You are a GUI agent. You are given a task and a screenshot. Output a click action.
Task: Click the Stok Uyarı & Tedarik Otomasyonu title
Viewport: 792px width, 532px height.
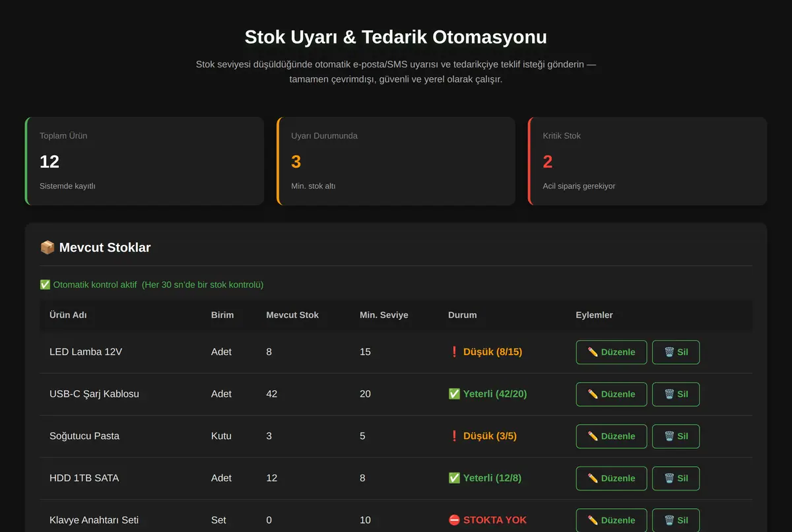point(396,36)
